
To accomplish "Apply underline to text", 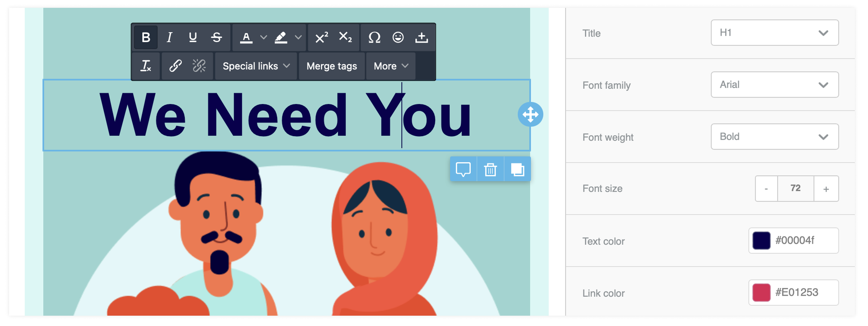I will pyautogui.click(x=193, y=38).
